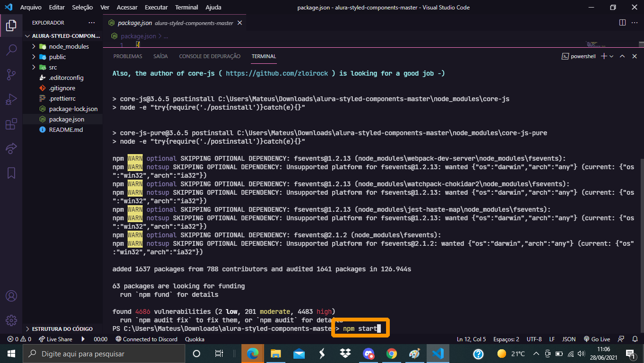This screenshot has width=644, height=363.
Task: Close the package.json editor tab
Action: [240, 23]
